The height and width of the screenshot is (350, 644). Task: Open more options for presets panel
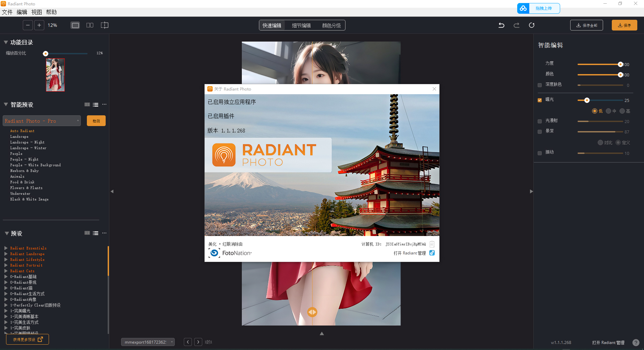point(104,233)
